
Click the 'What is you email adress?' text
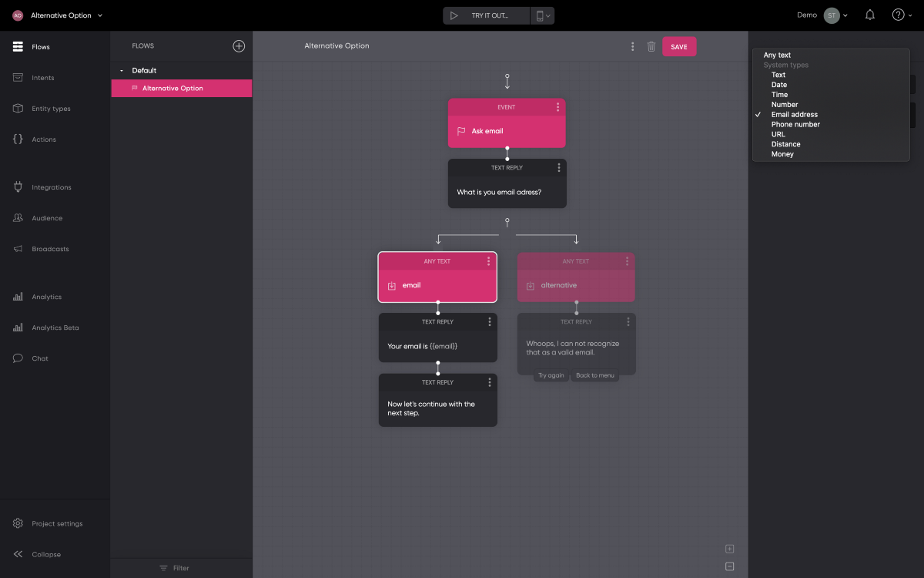(x=499, y=192)
